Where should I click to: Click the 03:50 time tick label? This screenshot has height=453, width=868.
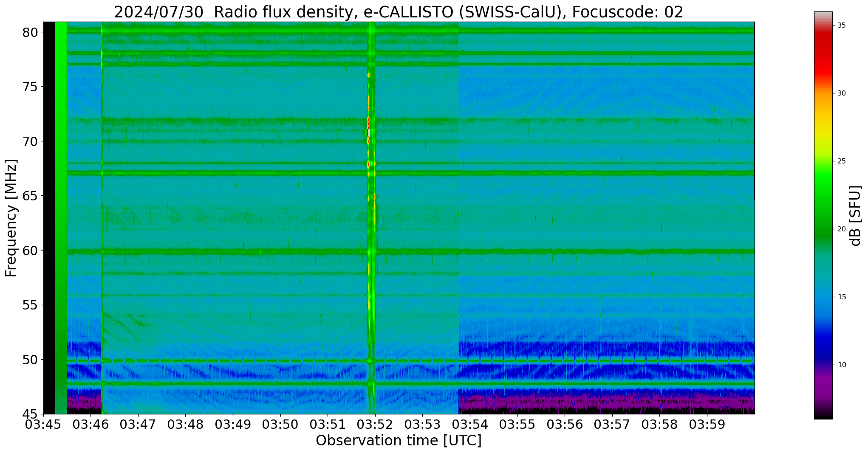[280, 425]
